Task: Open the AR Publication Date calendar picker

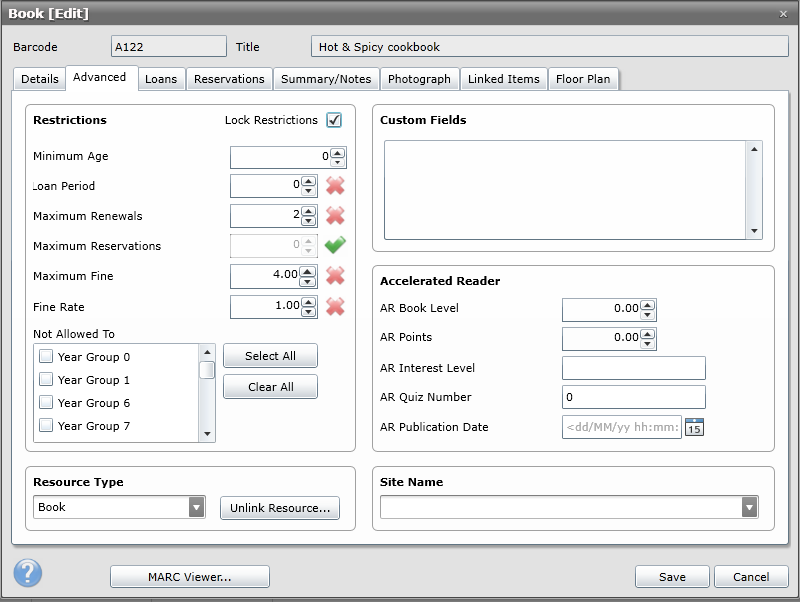Action: [694, 427]
